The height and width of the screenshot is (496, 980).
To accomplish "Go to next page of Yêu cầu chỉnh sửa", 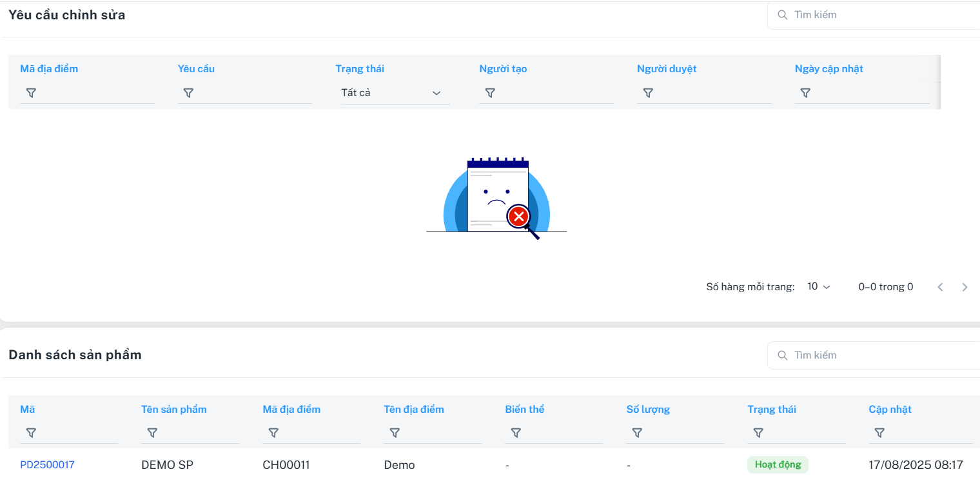I will 965,287.
